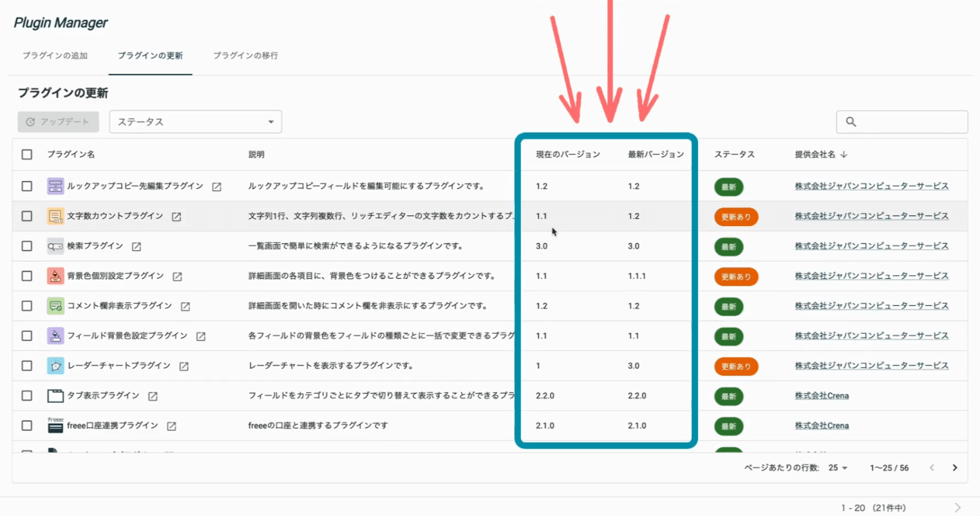
Task: Check the コメント欄非表示プラグイン row
Action: [x=27, y=306]
